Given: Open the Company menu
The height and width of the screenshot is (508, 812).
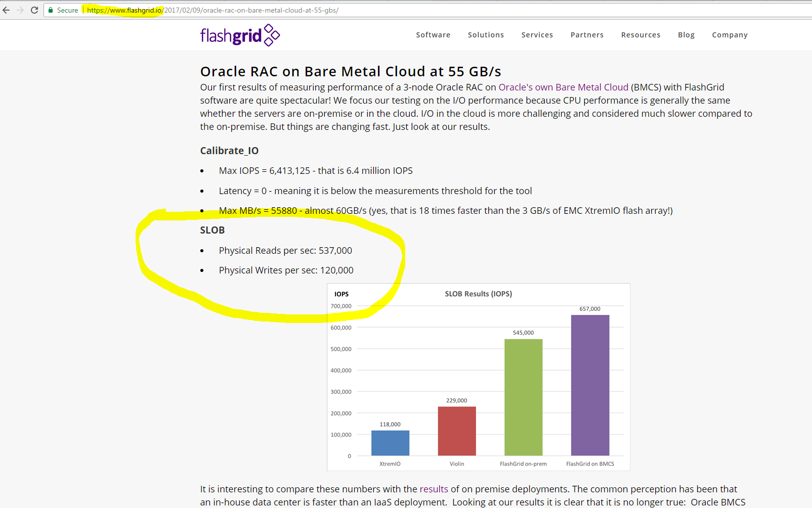Looking at the screenshot, I should [730, 35].
